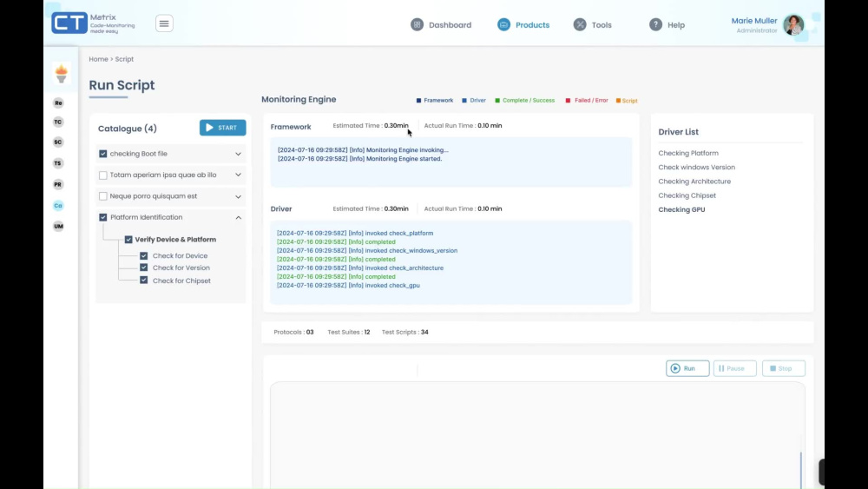Screen dimensions: 868x489
Task: Open the TC sidebar item
Action: [58, 122]
